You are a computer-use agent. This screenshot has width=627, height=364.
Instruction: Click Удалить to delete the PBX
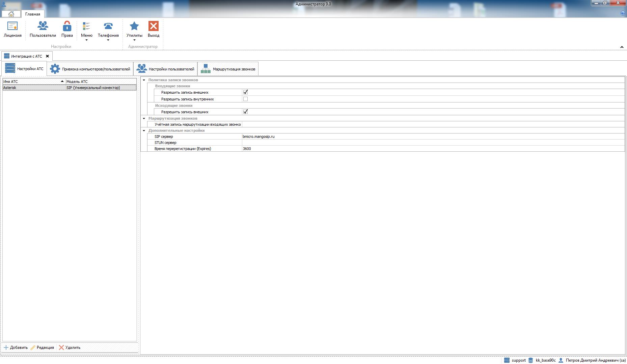click(70, 347)
